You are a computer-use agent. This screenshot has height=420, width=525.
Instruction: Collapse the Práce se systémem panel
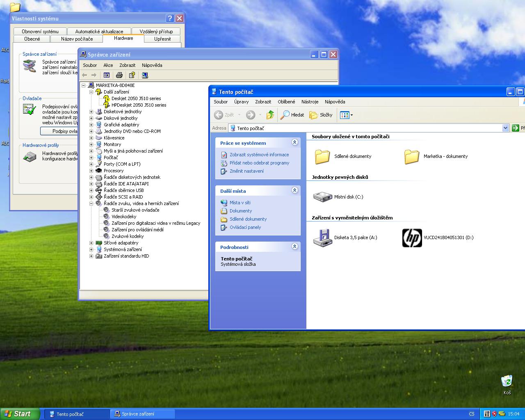pyautogui.click(x=294, y=142)
